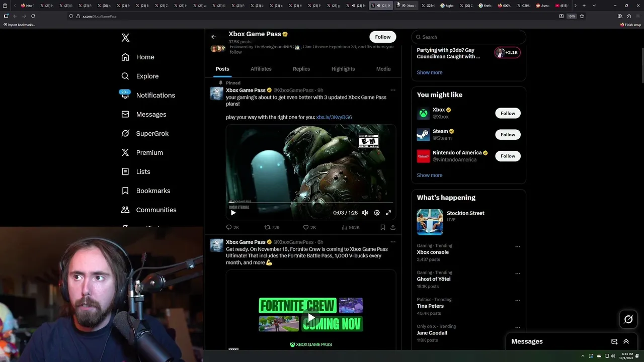This screenshot has width=644, height=362.
Task: Open more options for Tina Peters trend
Action: (x=518, y=300)
